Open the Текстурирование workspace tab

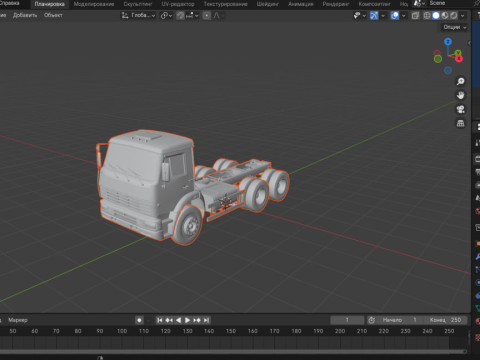pos(225,4)
